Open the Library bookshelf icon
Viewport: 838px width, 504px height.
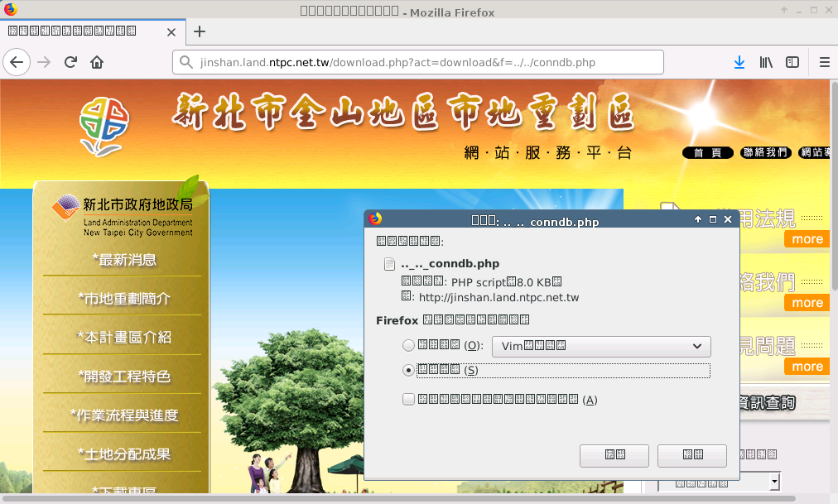pos(766,62)
